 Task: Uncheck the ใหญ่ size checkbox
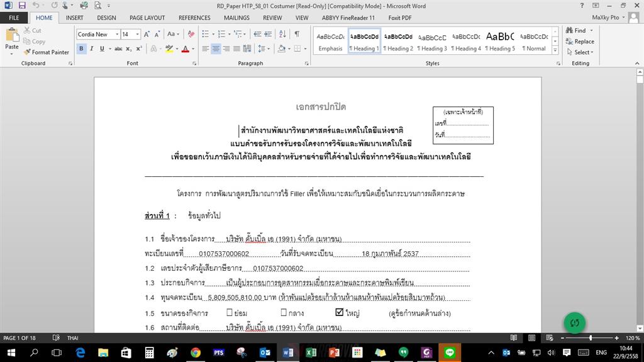pyautogui.click(x=339, y=312)
